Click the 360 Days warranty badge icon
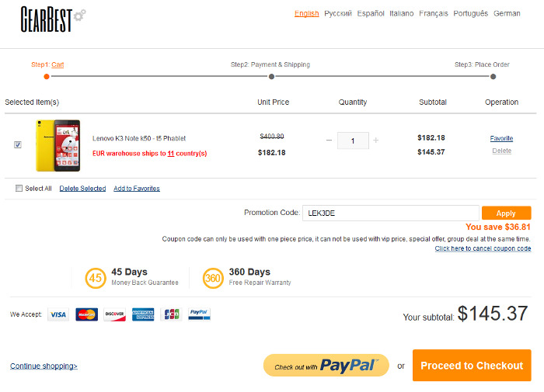Viewport: 544px width, 392px height. (213, 278)
